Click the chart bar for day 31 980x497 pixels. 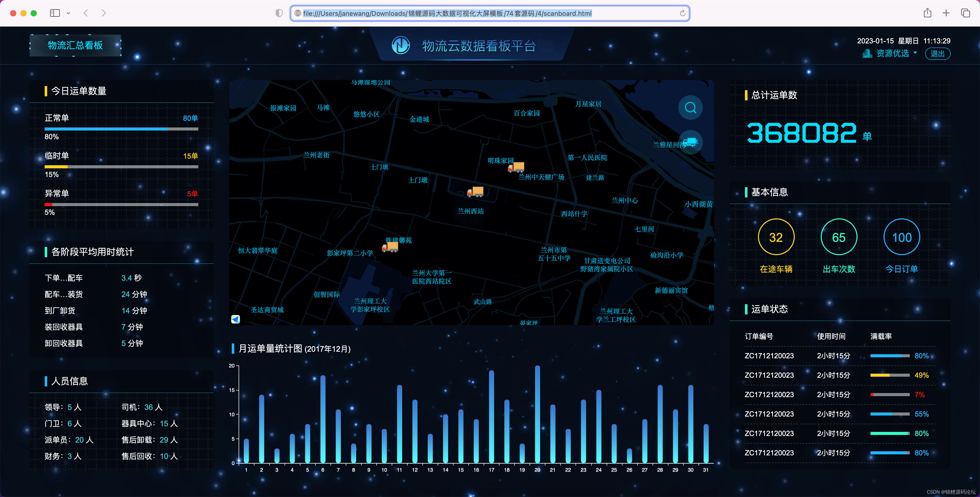click(x=706, y=444)
